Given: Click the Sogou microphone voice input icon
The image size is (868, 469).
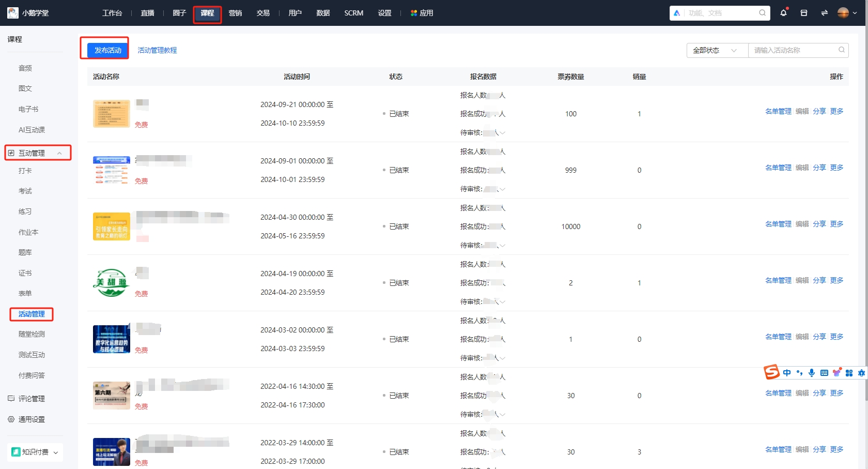Looking at the screenshot, I should pos(812,373).
